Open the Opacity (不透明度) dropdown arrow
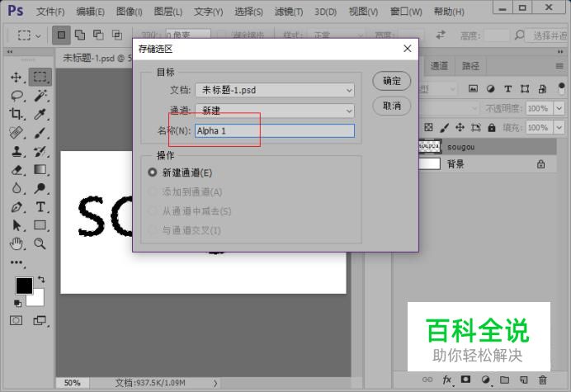The height and width of the screenshot is (392, 571). pyautogui.click(x=559, y=108)
